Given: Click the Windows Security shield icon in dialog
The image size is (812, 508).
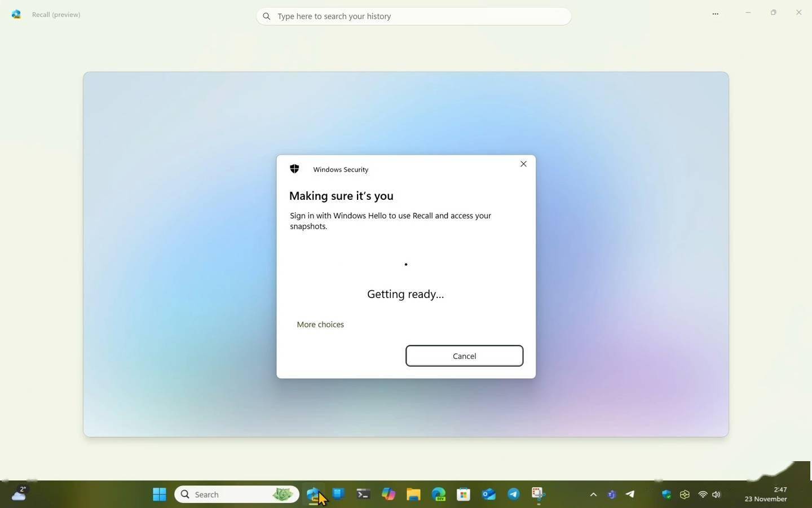Looking at the screenshot, I should click(294, 169).
